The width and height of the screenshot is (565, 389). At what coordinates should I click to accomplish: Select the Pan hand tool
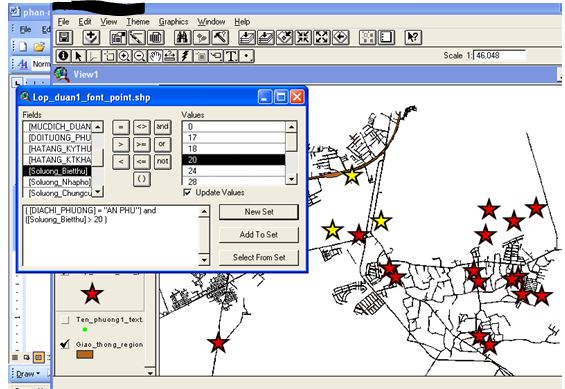[155, 56]
